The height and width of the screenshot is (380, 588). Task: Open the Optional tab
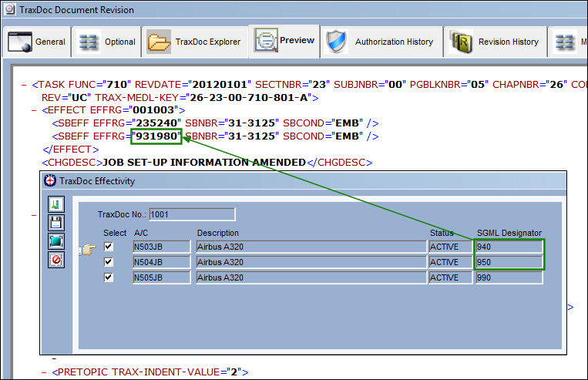point(107,42)
